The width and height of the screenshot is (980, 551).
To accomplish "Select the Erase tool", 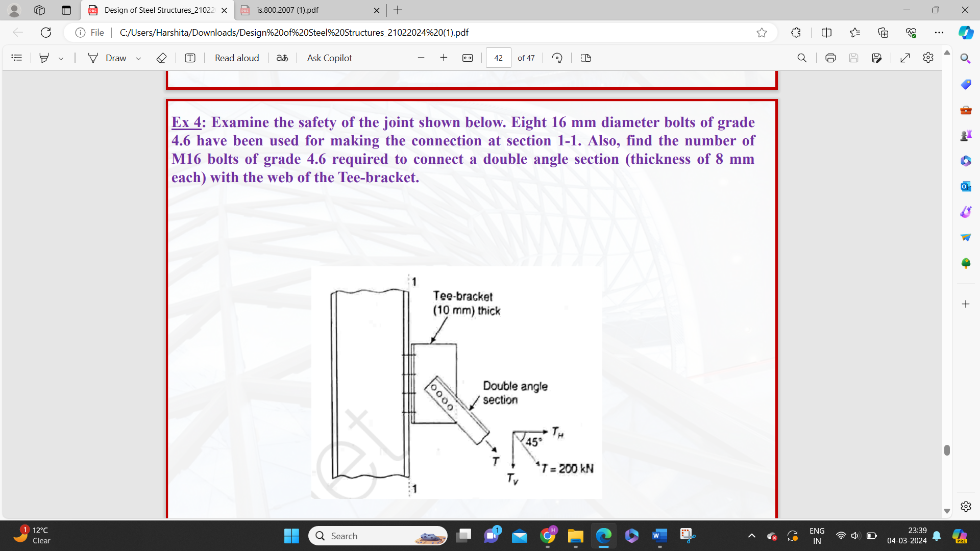I will 161,58.
